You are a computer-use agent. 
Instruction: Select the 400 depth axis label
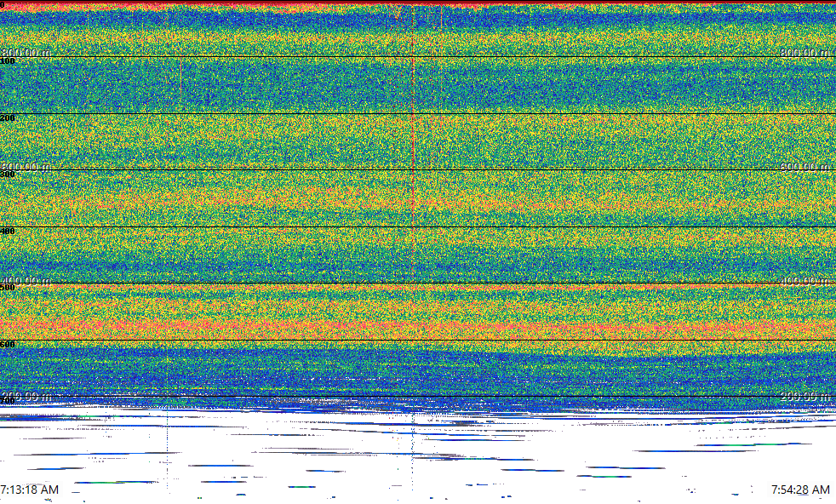pyautogui.click(x=8, y=231)
